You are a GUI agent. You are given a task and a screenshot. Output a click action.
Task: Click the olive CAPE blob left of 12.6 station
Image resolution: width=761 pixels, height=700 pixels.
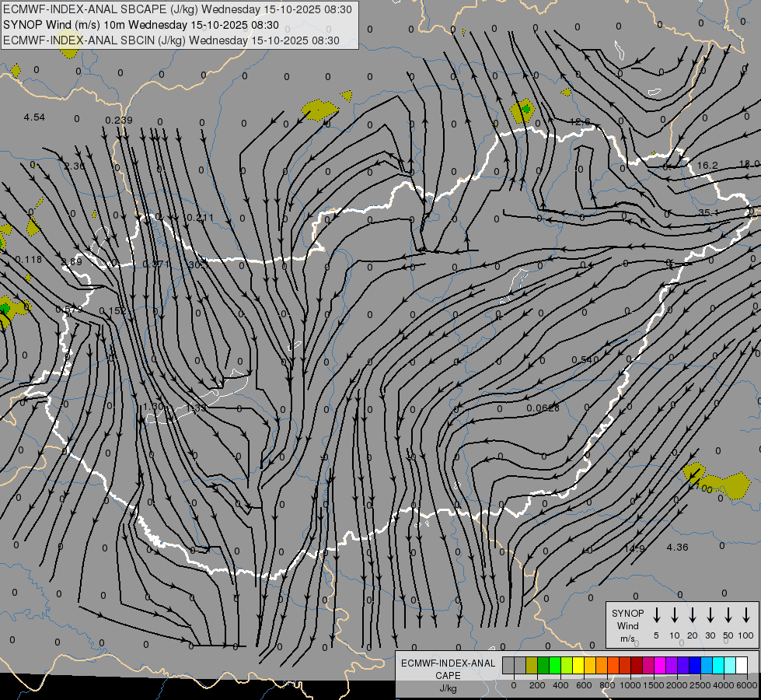point(319,109)
